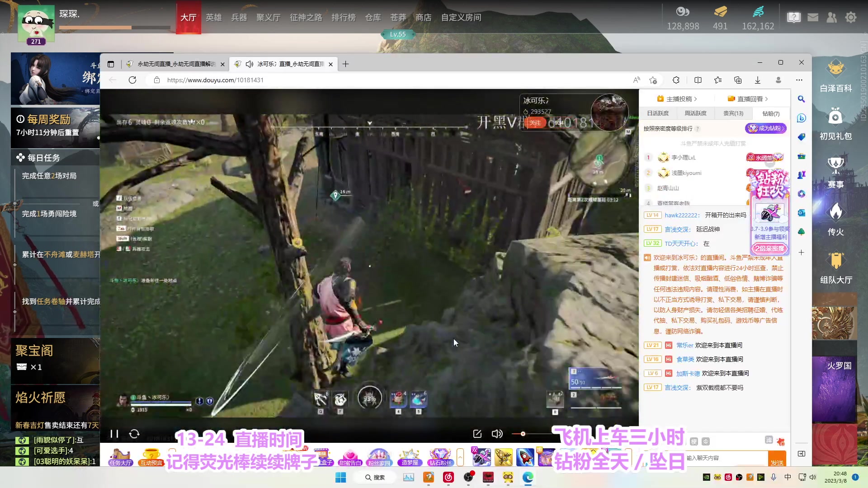Image resolution: width=868 pixels, height=488 pixels.
Task: Open the browser favorites list
Action: click(718, 80)
